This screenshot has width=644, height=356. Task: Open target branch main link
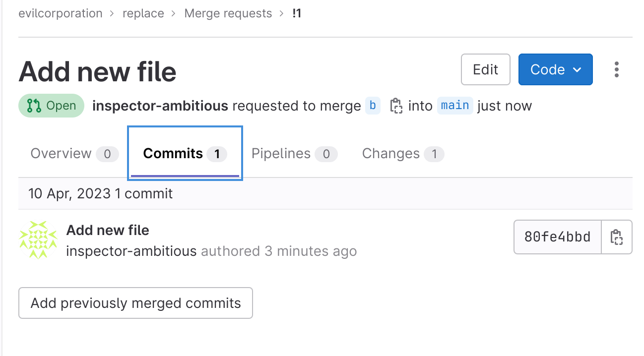[455, 106]
